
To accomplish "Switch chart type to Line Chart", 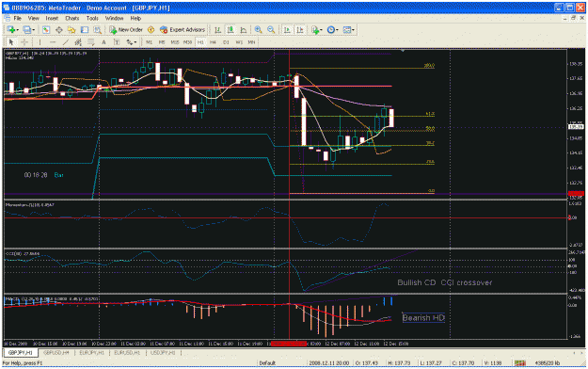I will pos(243,30).
